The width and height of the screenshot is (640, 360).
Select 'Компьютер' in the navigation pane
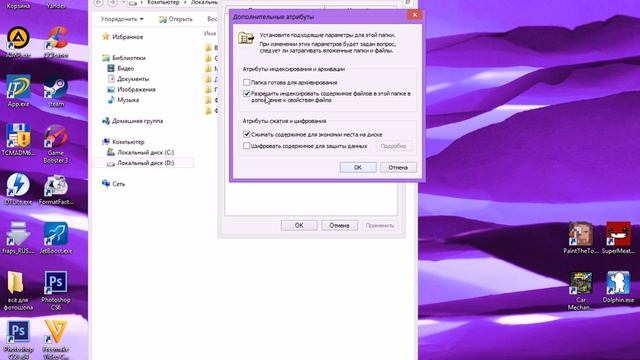coord(128,142)
